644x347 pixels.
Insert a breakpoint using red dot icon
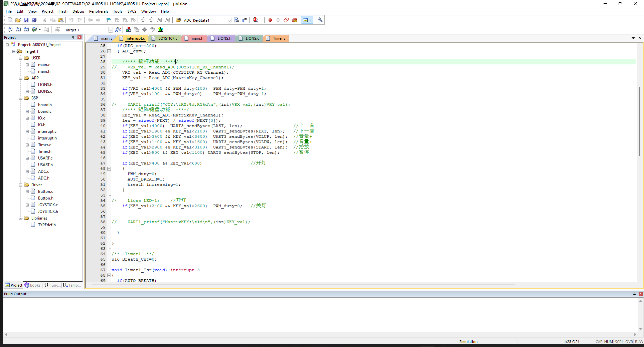point(270,20)
